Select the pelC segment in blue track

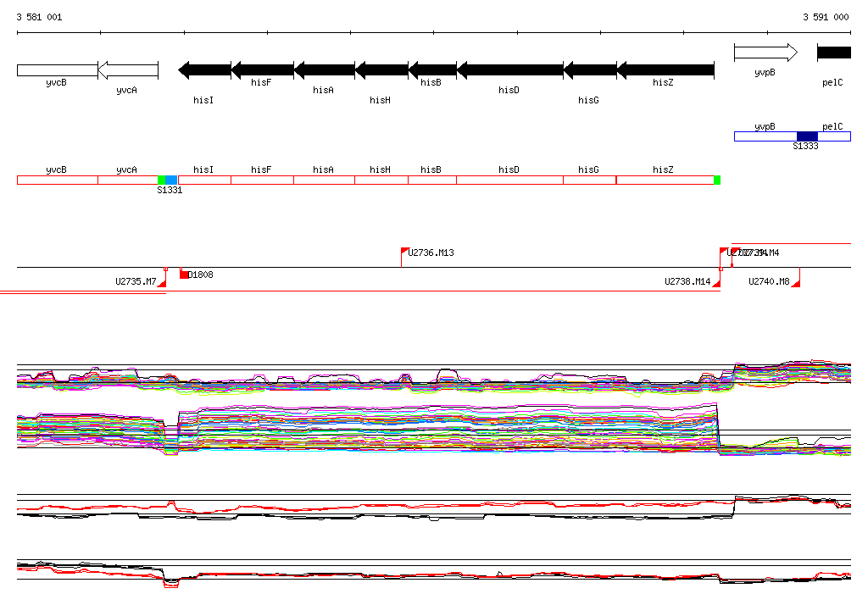(x=834, y=136)
